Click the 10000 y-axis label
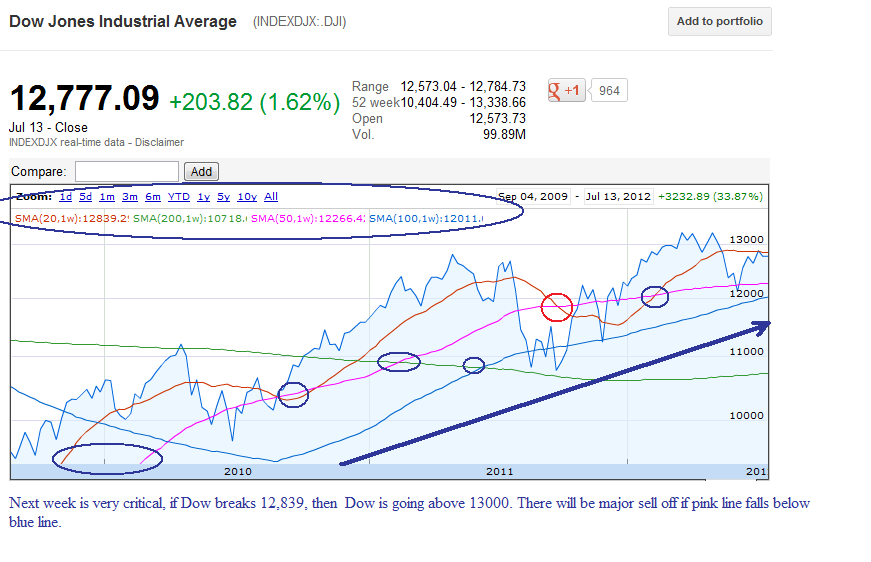Image resolution: width=871 pixels, height=562 pixels. pos(747,415)
